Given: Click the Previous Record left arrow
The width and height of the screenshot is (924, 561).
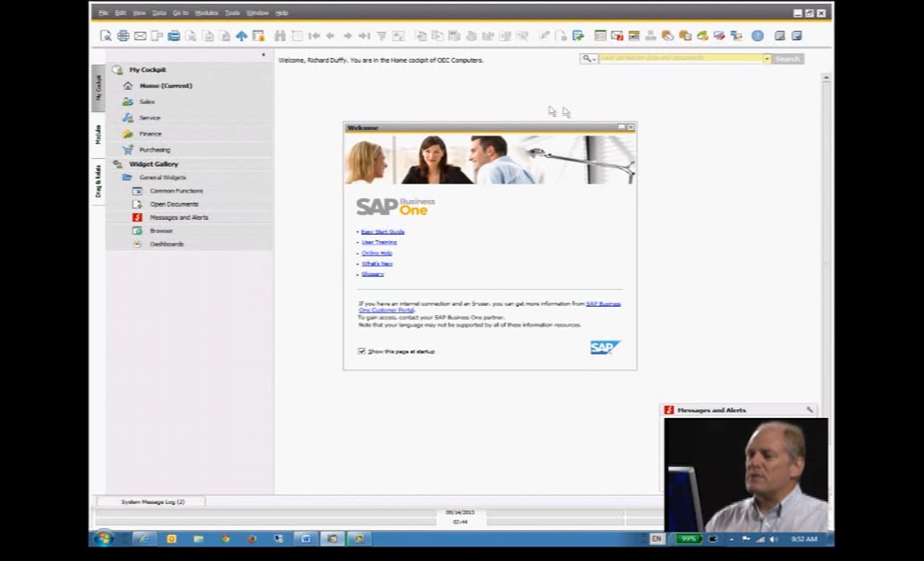Looking at the screenshot, I should coord(331,35).
